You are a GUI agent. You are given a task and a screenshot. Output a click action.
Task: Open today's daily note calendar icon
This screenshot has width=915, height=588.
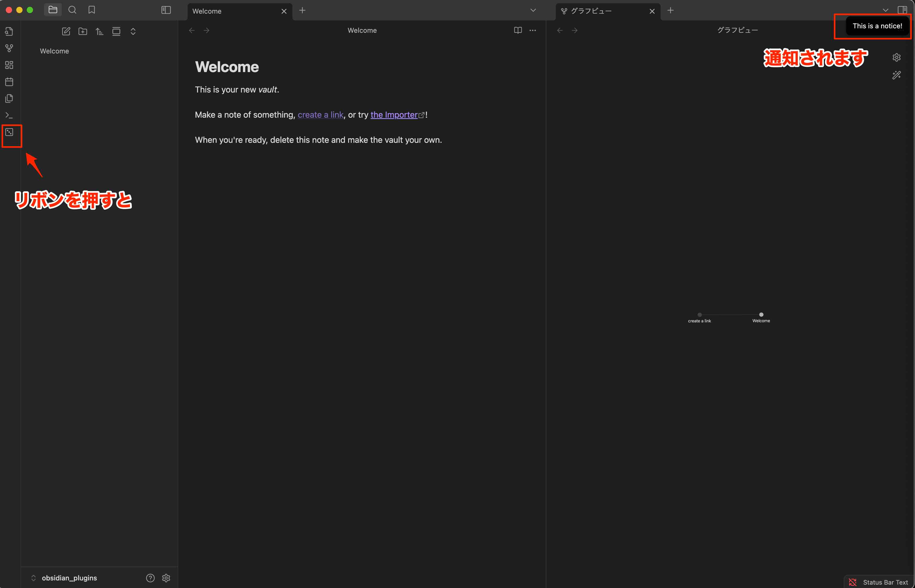[x=9, y=82]
